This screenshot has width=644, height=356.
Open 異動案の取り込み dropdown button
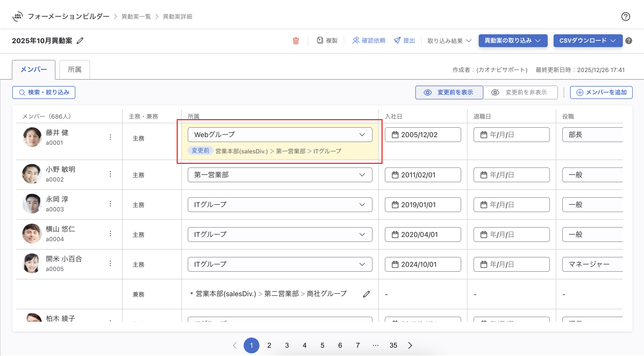(513, 41)
